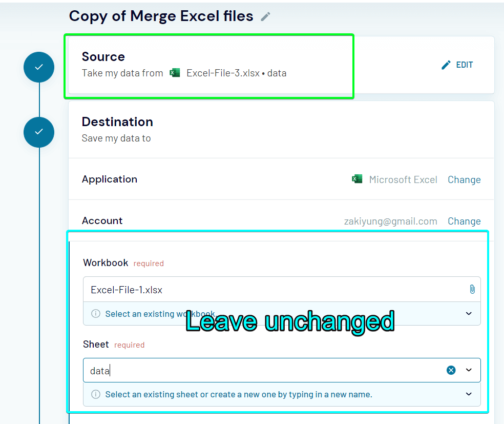Click inside the Sheet field containing data
Viewport: 504px width, 424px height.
click(x=205, y=370)
